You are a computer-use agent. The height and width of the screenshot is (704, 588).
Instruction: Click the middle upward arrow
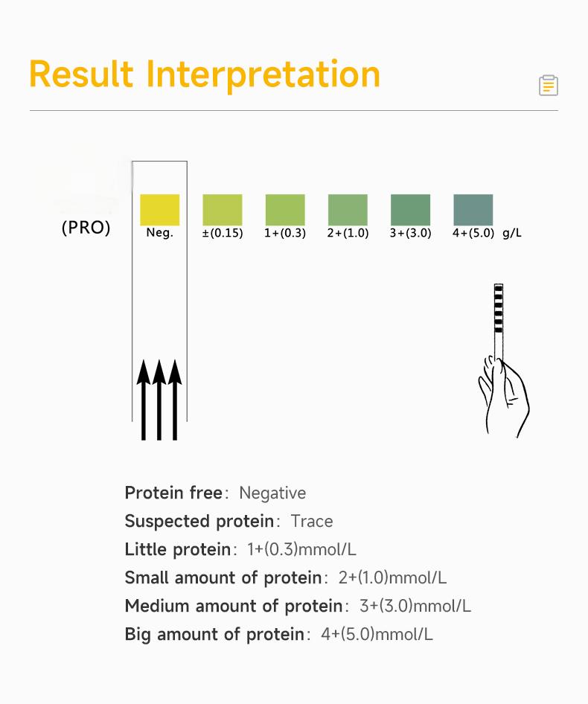tap(159, 400)
